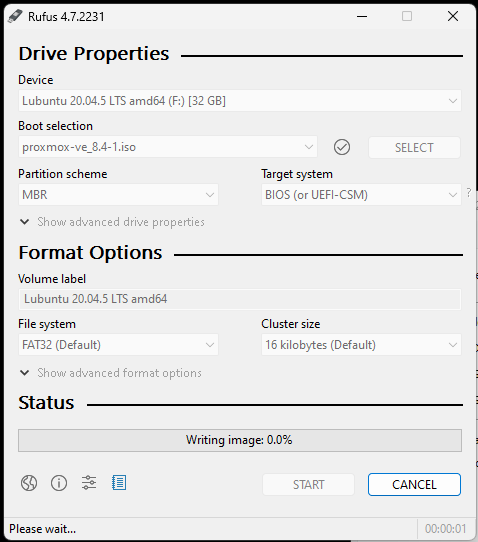The height and width of the screenshot is (542, 478).
Task: Open the Partition scheme MBR dropdown
Action: pos(118,195)
